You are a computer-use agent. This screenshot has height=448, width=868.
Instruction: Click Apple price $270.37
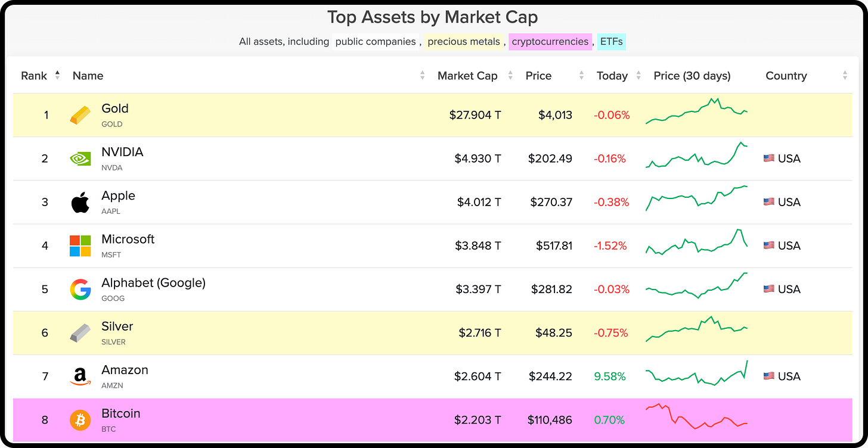[x=551, y=202]
